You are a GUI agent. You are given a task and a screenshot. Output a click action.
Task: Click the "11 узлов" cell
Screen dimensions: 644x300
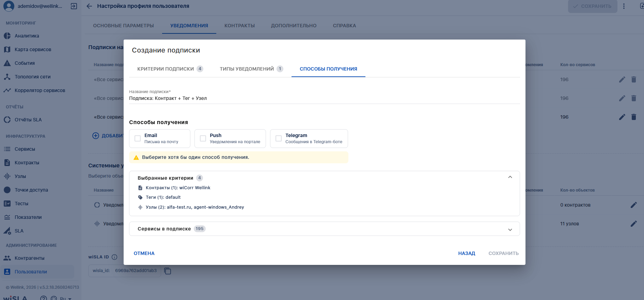coord(569,224)
